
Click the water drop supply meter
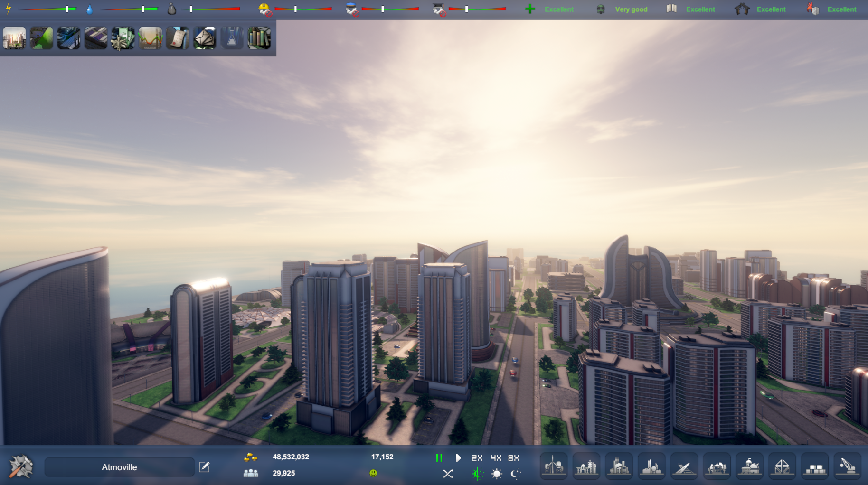123,9
